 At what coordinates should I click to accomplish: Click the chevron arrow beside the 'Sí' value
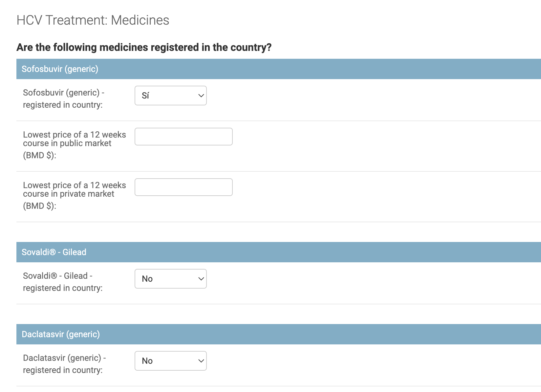[x=201, y=96]
